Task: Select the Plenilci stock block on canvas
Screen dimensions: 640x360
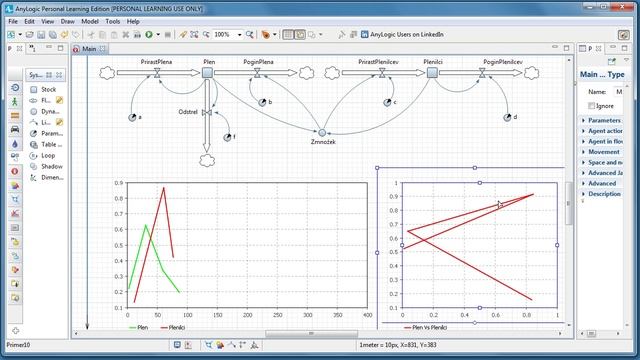Action: [432, 73]
